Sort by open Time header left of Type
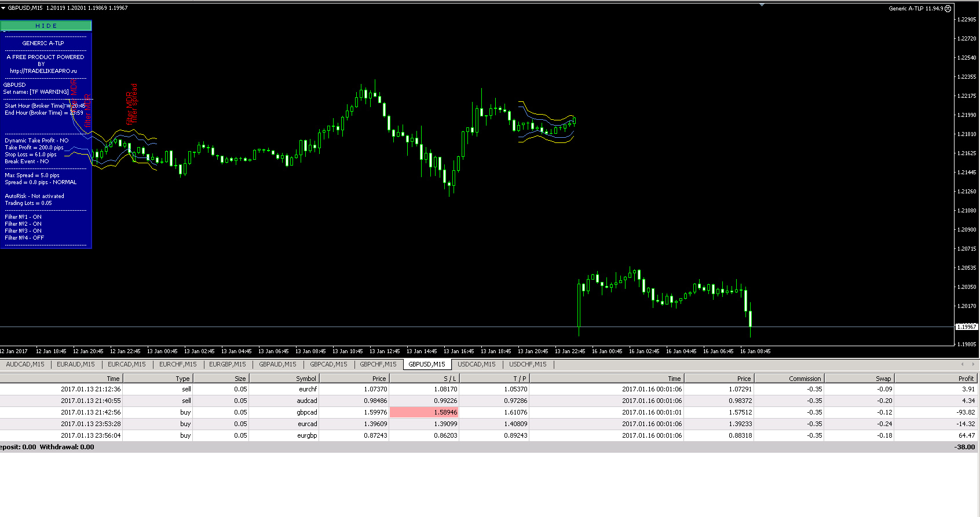The height and width of the screenshot is (517, 980). [x=61, y=379]
